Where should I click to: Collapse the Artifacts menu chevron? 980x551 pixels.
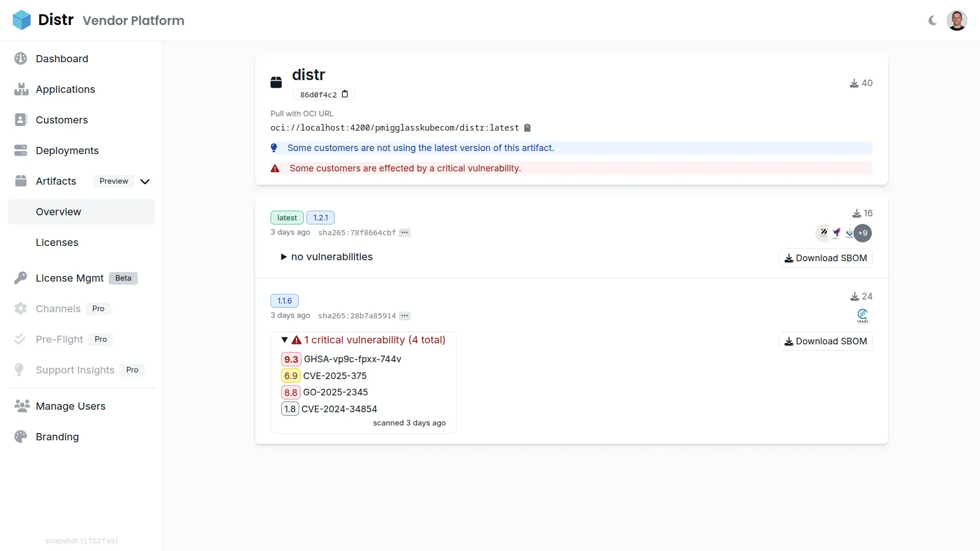click(x=145, y=182)
